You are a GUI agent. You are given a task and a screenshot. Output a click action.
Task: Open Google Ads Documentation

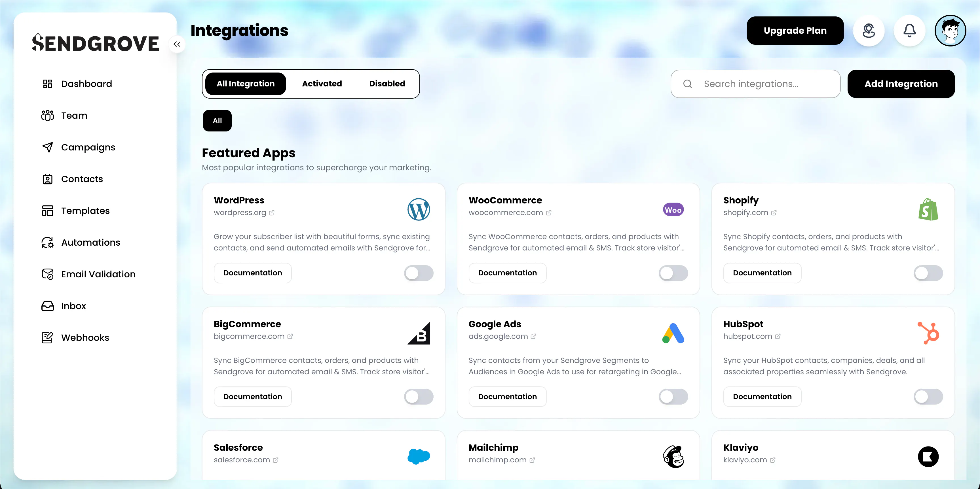[x=508, y=397]
